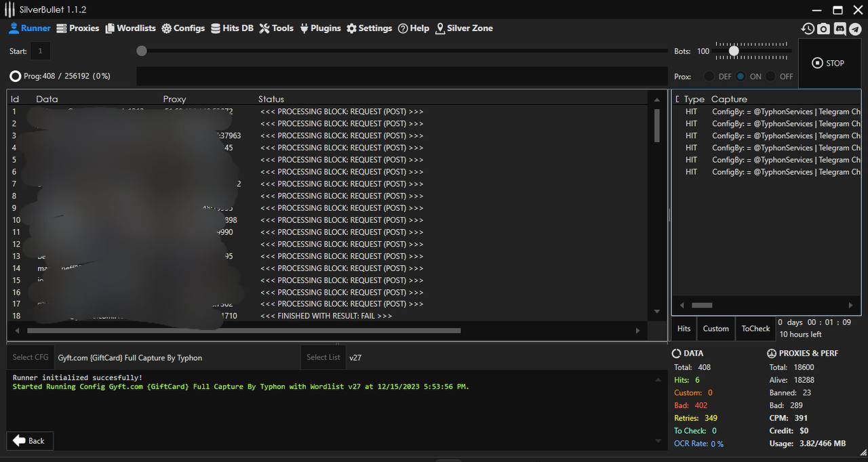Switch to the Hits results tab
The width and height of the screenshot is (868, 462).
tap(684, 329)
